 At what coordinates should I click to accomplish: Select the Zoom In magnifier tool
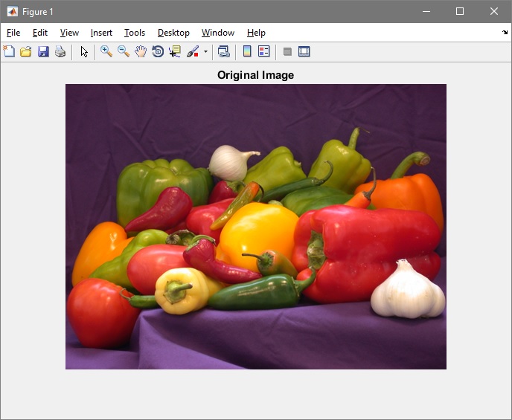coord(106,51)
